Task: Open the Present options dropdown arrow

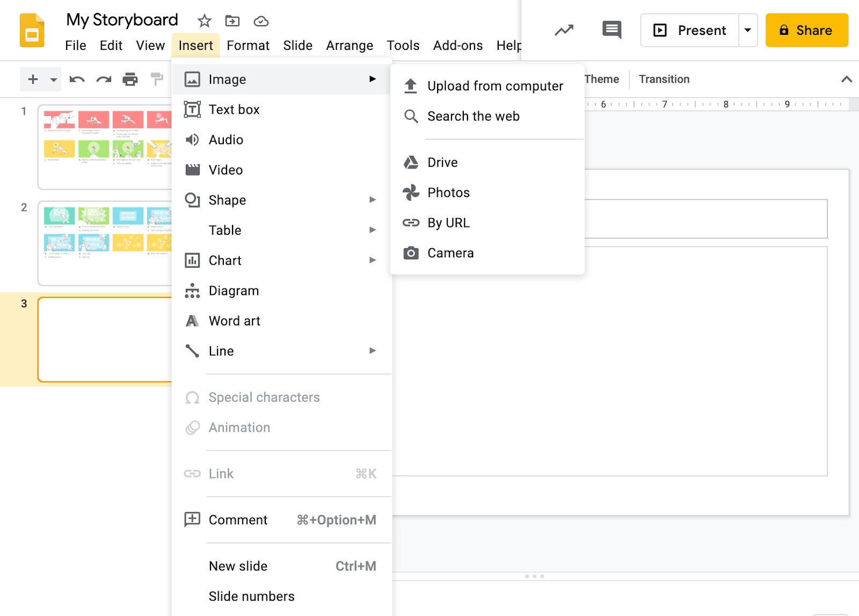Action: tap(747, 30)
